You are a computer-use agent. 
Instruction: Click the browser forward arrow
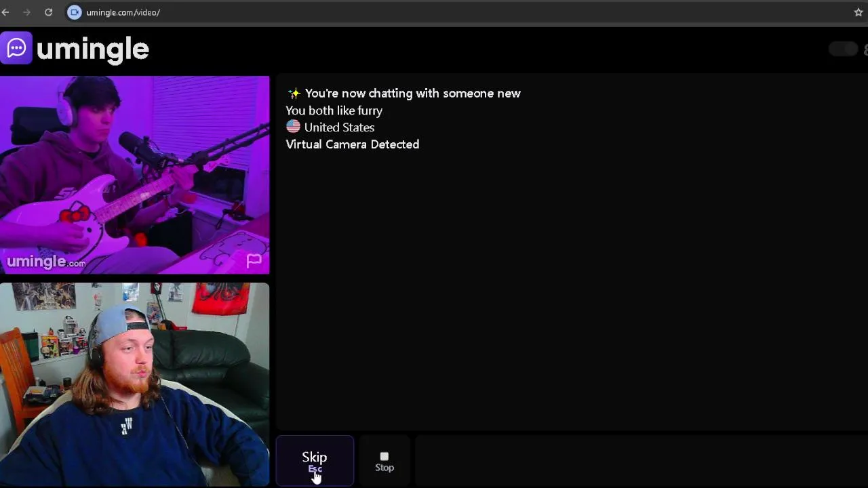(26, 12)
